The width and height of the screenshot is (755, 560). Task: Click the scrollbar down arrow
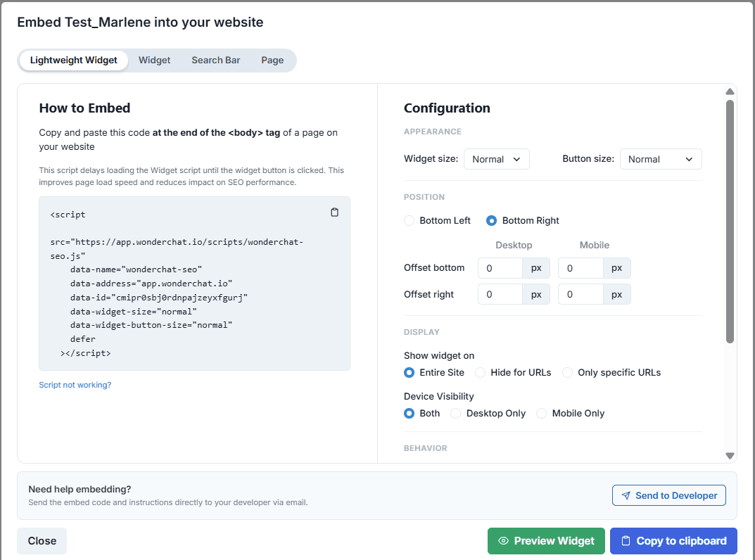click(x=730, y=456)
